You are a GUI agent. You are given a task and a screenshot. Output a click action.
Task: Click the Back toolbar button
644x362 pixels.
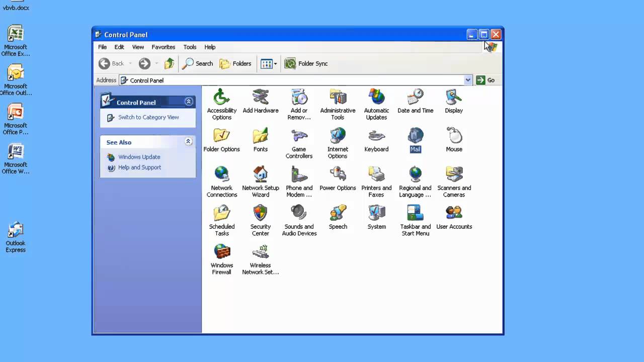coord(111,63)
